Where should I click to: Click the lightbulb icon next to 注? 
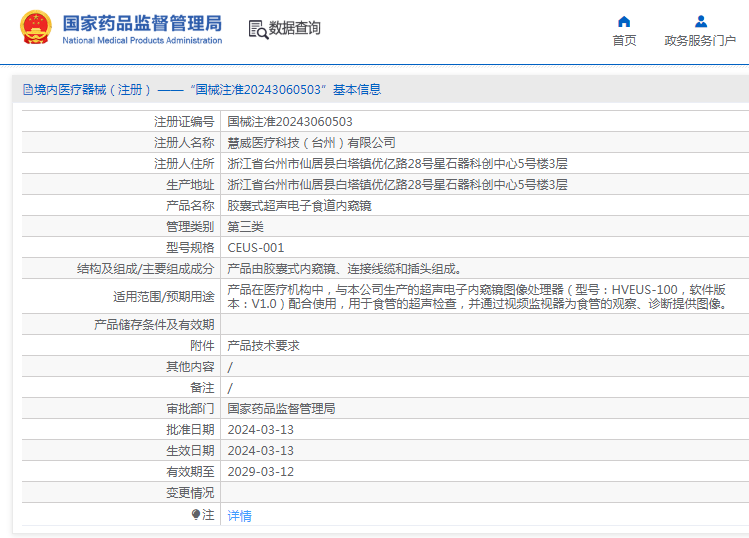tap(196, 514)
